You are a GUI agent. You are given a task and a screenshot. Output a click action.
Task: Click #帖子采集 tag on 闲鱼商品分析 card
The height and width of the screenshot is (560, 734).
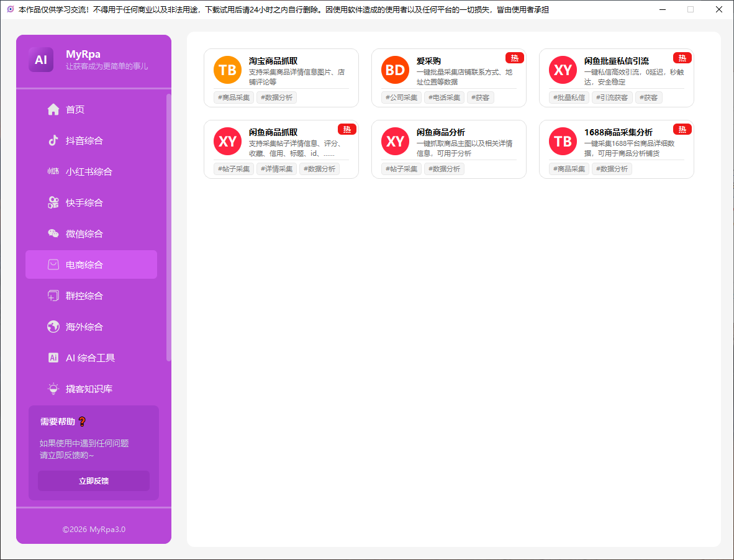[x=401, y=169]
